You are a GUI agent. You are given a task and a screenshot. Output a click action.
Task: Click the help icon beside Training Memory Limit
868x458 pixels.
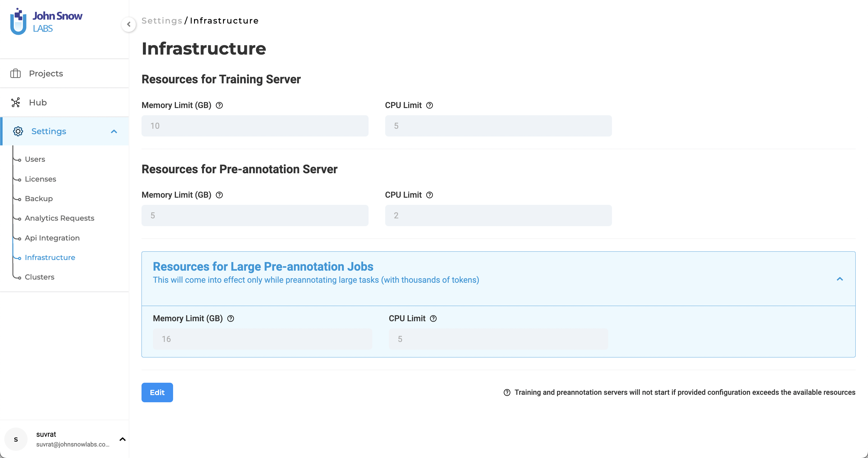pos(219,105)
